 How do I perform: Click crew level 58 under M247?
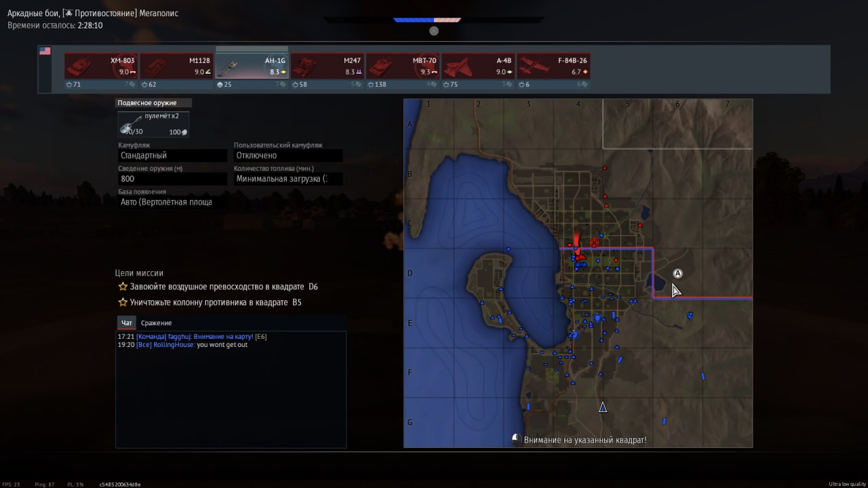tap(300, 85)
